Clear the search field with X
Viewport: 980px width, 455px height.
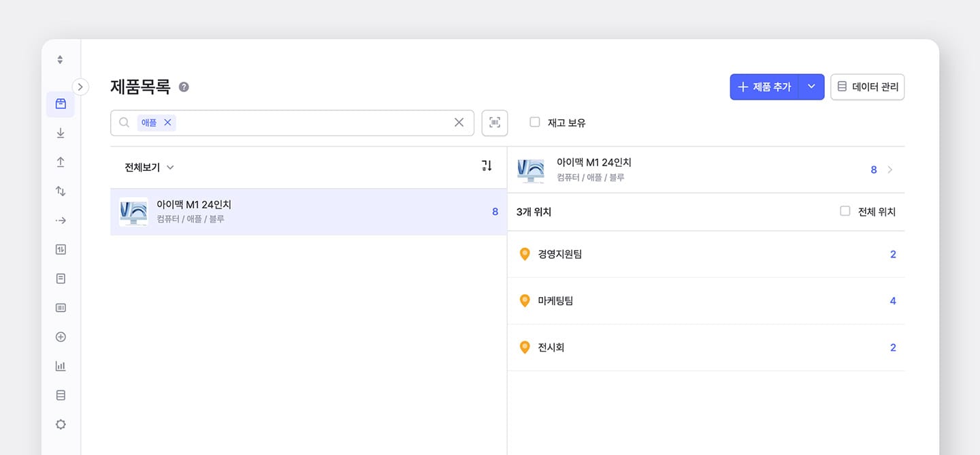[459, 123]
